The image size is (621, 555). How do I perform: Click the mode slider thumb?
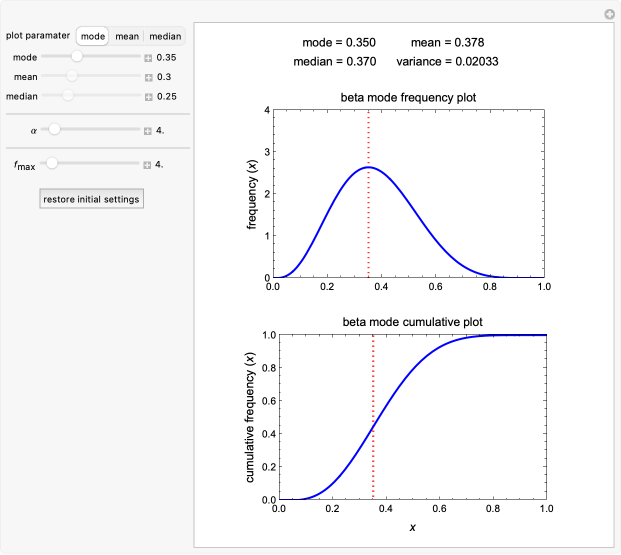pos(77,58)
